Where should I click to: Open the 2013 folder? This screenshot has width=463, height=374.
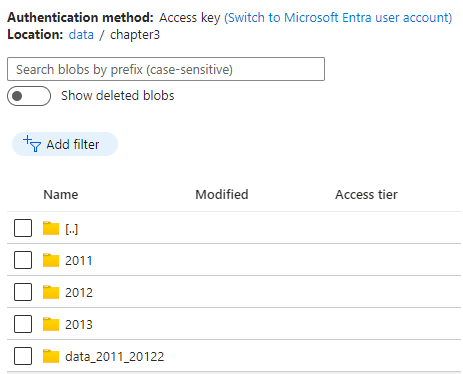pyautogui.click(x=79, y=324)
